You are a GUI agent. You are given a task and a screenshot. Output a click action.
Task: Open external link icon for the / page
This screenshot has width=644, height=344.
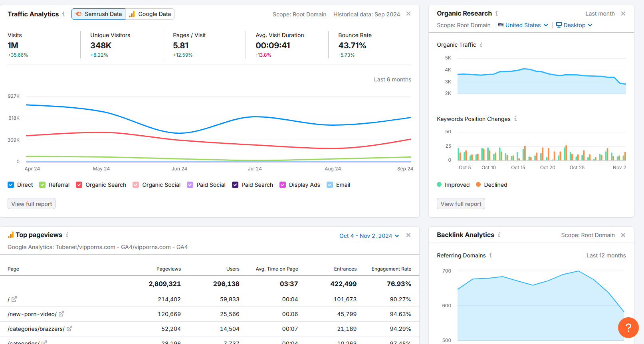point(14,299)
